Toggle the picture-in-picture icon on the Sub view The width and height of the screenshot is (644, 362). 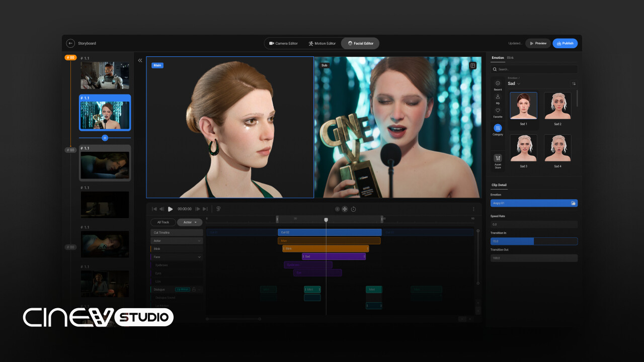(472, 65)
